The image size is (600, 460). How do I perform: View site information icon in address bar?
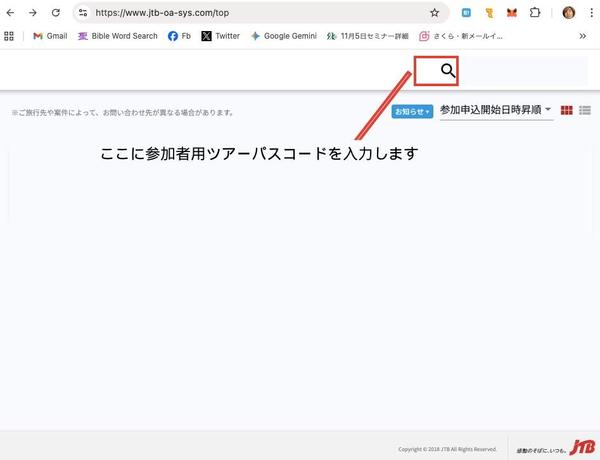[x=83, y=13]
